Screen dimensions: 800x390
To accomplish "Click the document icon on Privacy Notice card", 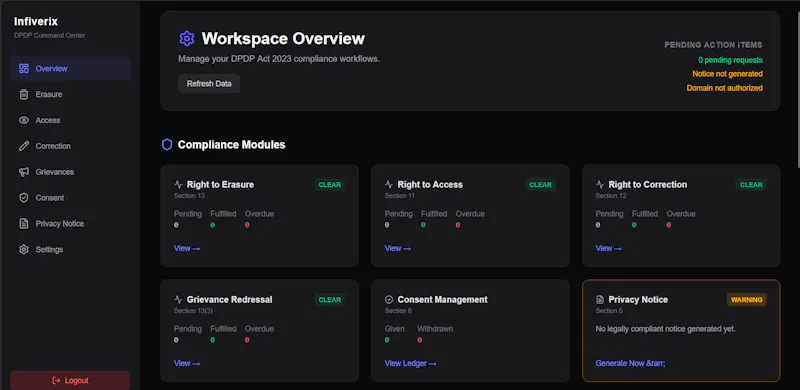I will [x=600, y=300].
